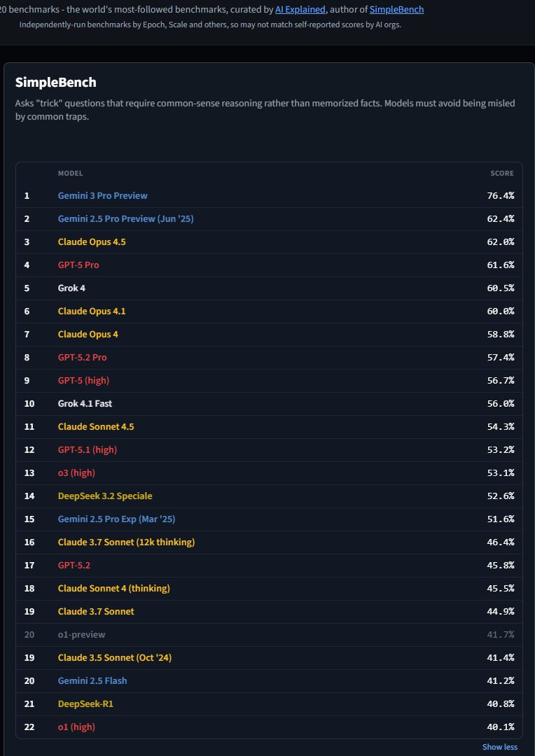
Task: Collapse the list with Show less
Action: [x=500, y=746]
